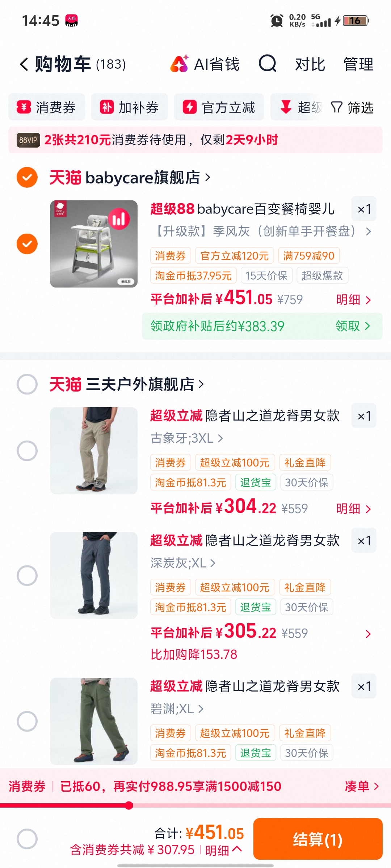
Task: Toggle the select-all circle at bottom
Action: pos(27,839)
